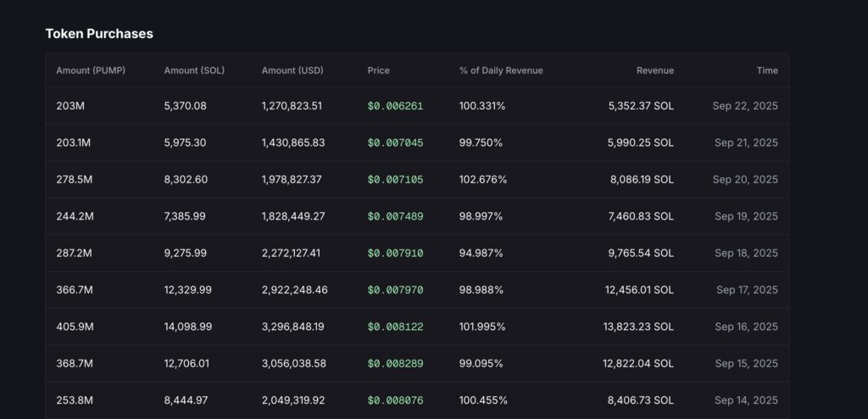Select the 5,370.08 SOL amount cell

186,106
